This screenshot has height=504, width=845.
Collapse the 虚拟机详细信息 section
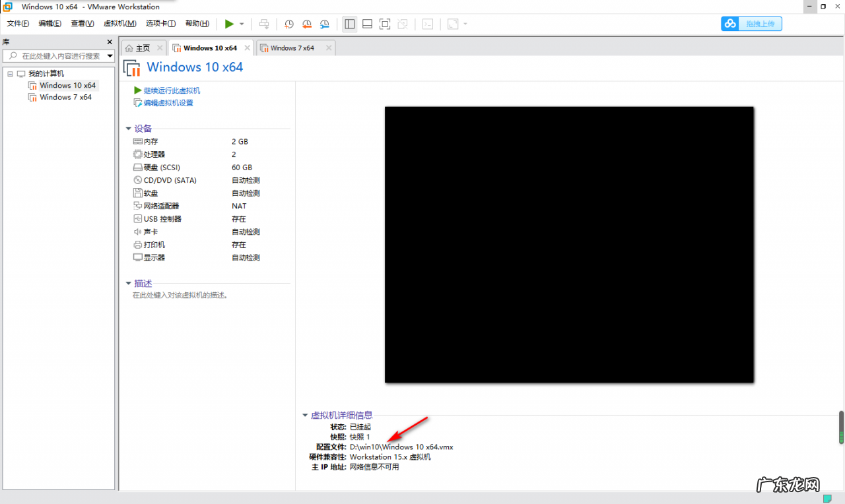coord(305,415)
